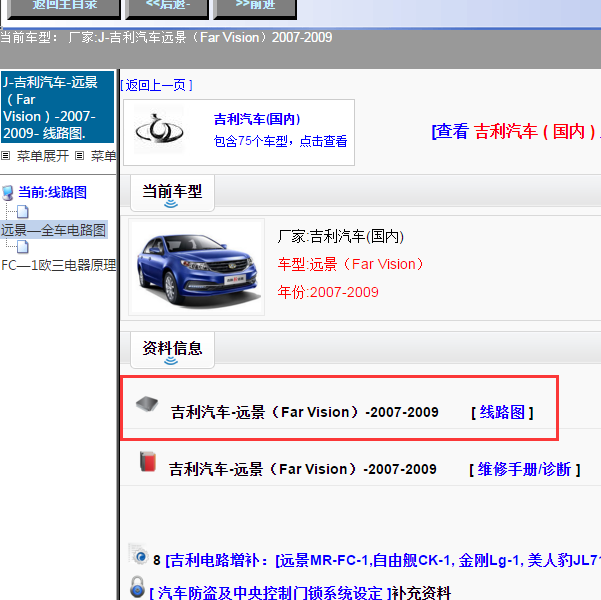Screen dimensions: 601x600
Task: Open the 线路图 link
Action: click(502, 413)
